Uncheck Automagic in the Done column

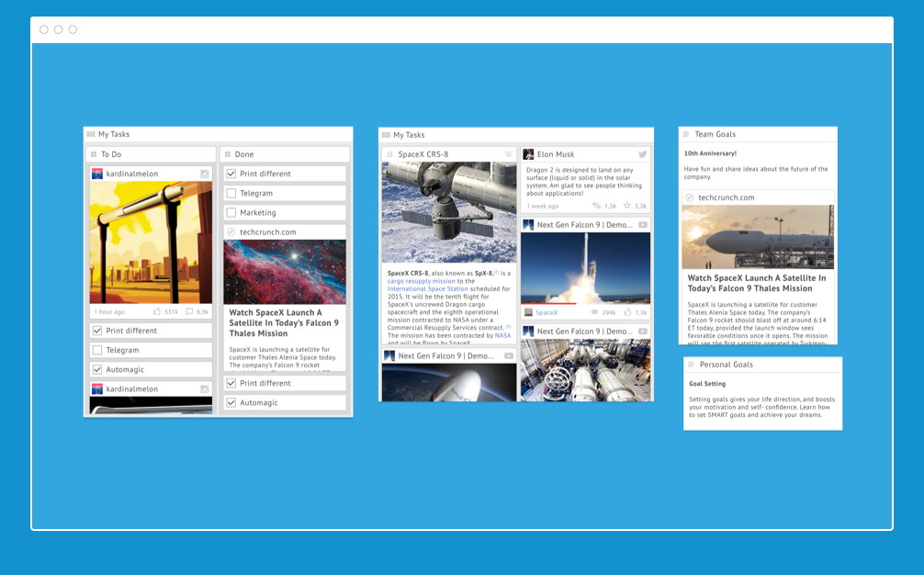click(x=231, y=402)
